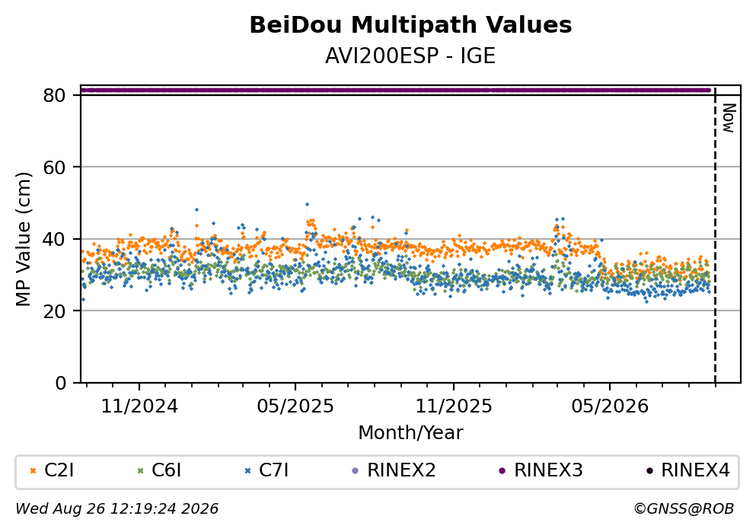The height and width of the screenshot is (532, 756).
Task: Click the blue C7I legend marker
Action: pos(248,471)
